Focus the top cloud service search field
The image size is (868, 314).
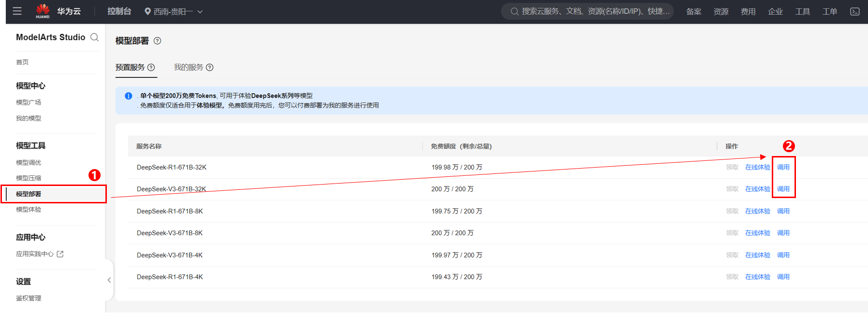point(587,11)
